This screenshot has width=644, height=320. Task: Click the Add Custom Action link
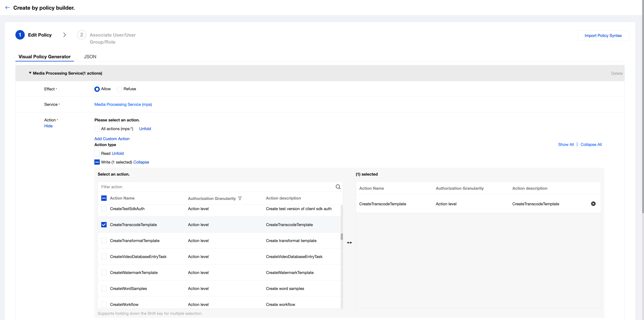[x=112, y=139]
